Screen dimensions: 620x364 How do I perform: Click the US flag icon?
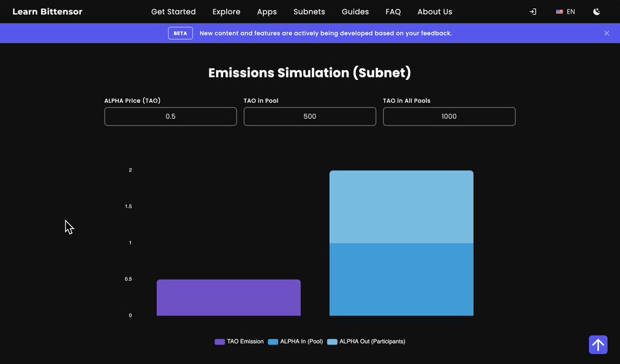click(x=559, y=11)
